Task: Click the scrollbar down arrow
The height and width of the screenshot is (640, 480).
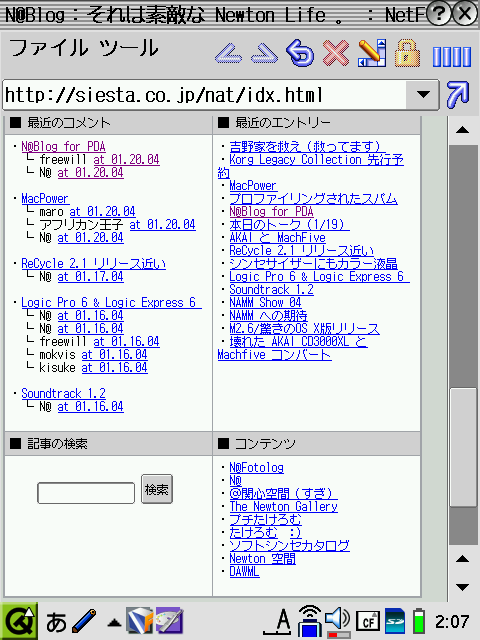Action: coord(462,587)
